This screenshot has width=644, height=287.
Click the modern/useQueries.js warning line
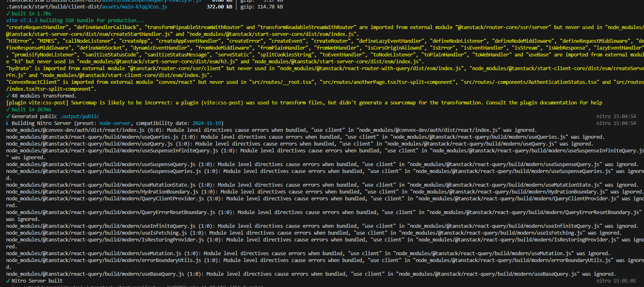click(305, 137)
